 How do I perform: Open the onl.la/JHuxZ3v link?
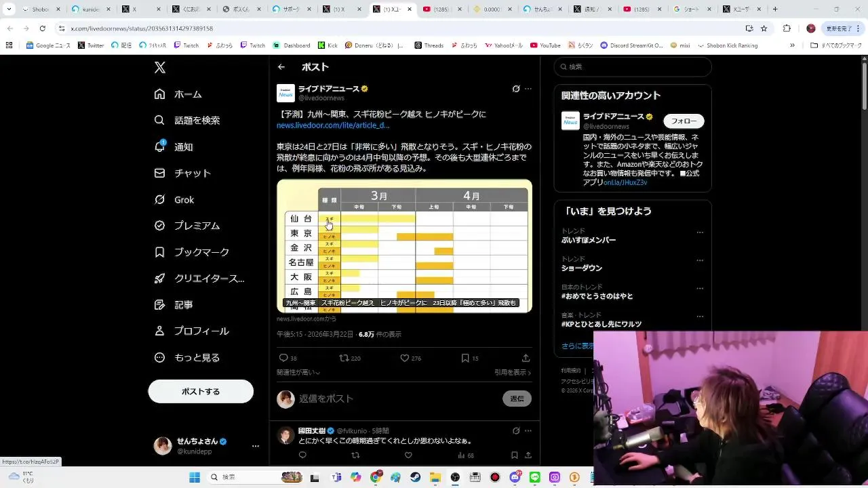click(x=625, y=182)
